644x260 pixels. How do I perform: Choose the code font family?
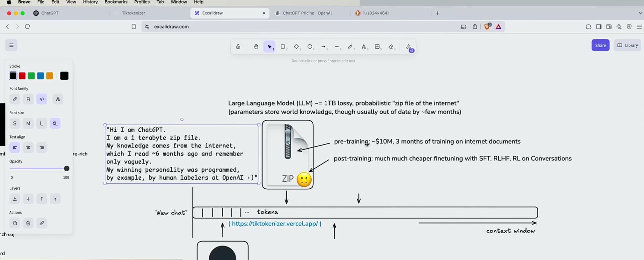[42, 99]
